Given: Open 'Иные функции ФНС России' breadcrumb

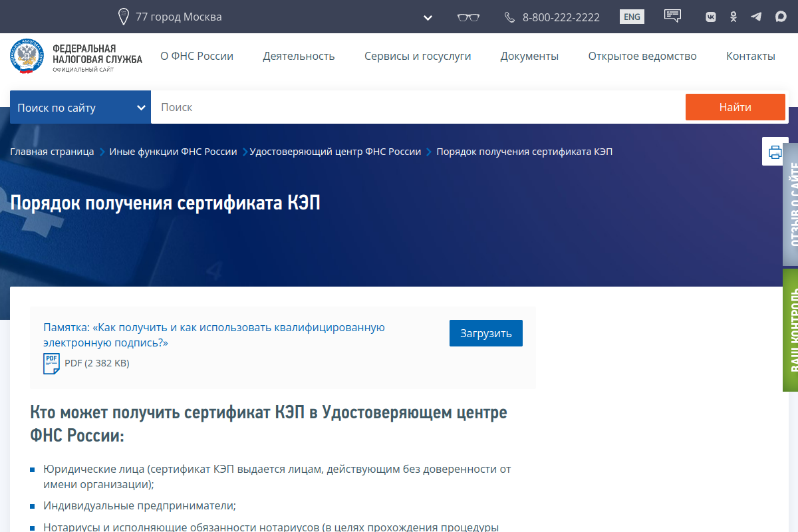Looking at the screenshot, I should 173,152.
